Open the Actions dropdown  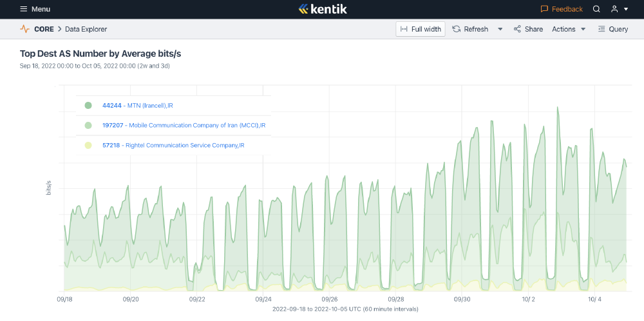[569, 29]
